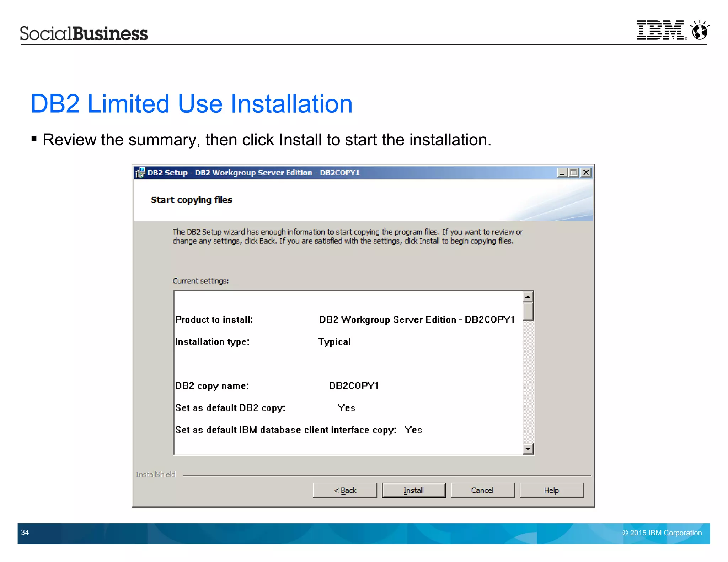Click the 'Start copying files' heading
Screen dimensions: 728x562
(191, 200)
